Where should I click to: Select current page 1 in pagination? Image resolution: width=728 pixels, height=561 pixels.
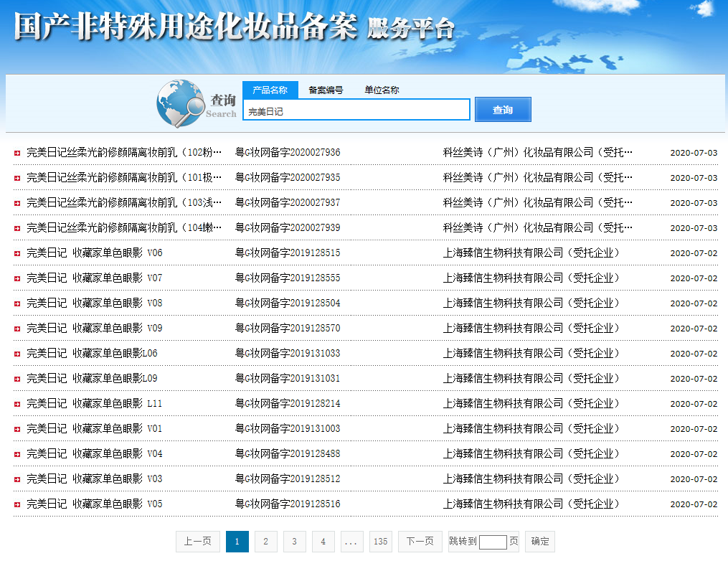click(237, 542)
